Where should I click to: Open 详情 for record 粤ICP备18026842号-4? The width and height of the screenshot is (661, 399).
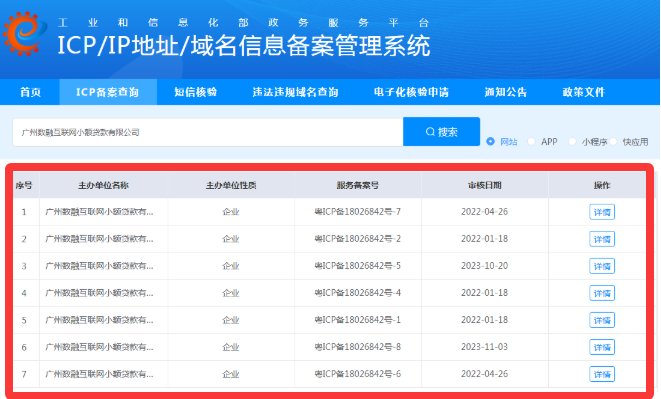[x=602, y=293]
